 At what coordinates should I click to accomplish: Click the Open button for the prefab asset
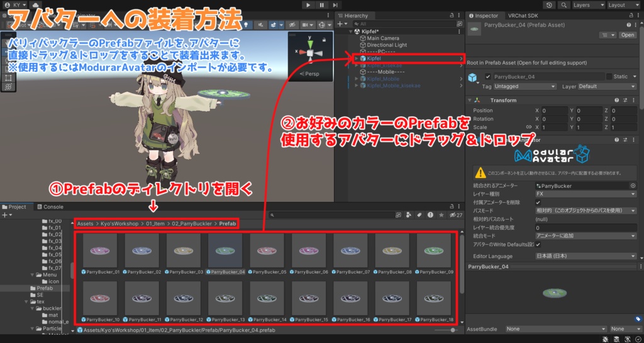627,35
